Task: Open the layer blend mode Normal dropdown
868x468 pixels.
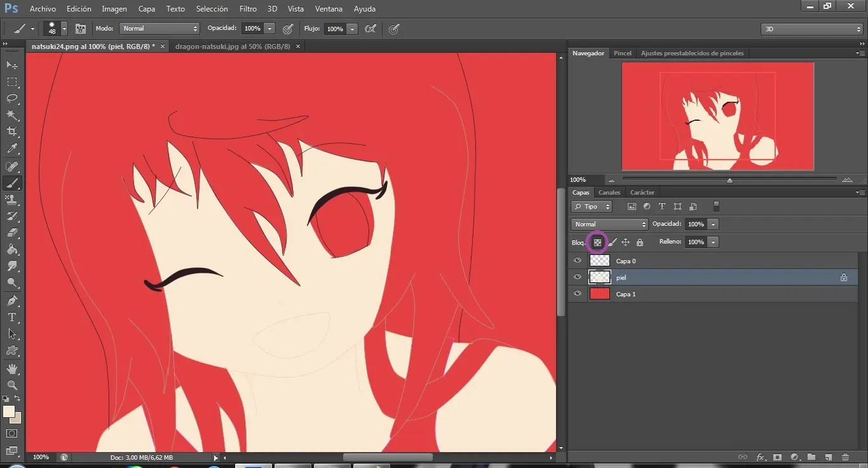Action: pyautogui.click(x=609, y=224)
